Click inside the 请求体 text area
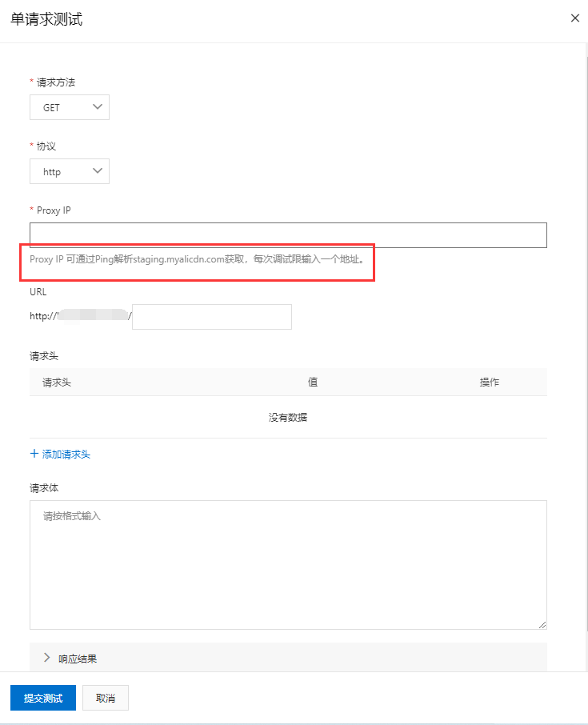The height and width of the screenshot is (725, 588). 288,564
